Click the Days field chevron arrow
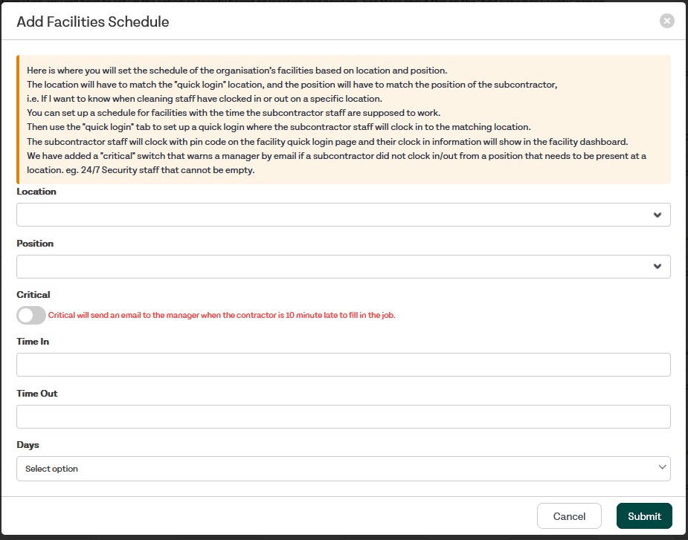 click(x=661, y=467)
